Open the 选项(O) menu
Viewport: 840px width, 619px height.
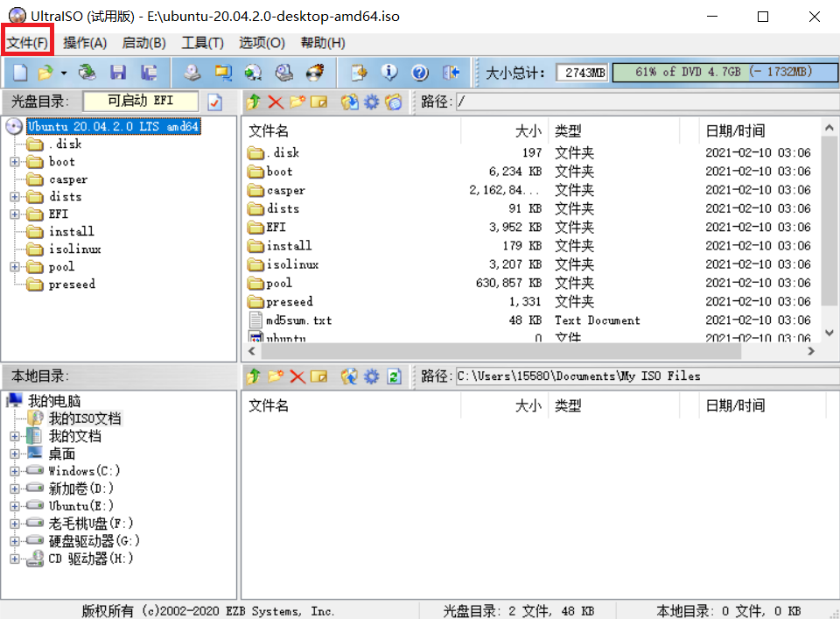coord(262,42)
